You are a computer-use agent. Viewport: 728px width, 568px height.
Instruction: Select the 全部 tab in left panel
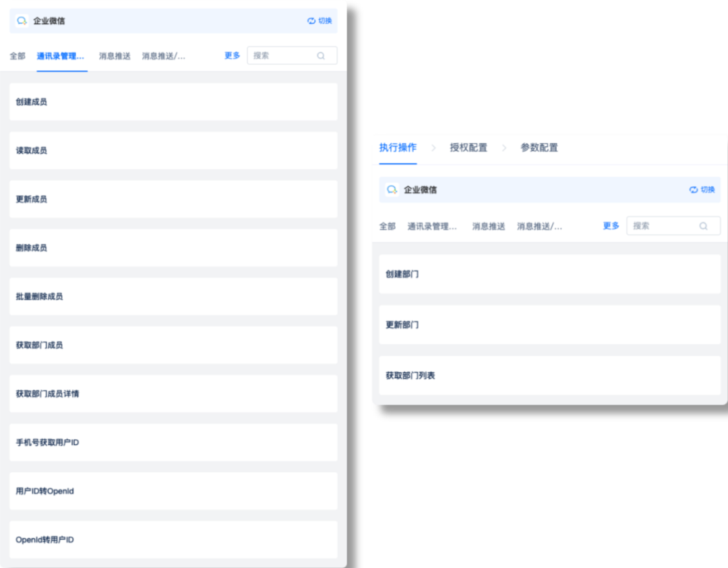click(x=18, y=56)
